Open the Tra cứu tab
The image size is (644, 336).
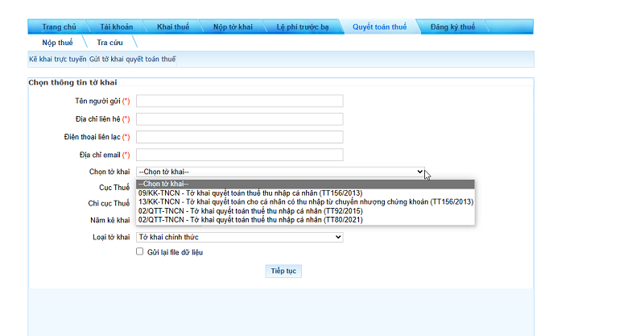(x=109, y=43)
